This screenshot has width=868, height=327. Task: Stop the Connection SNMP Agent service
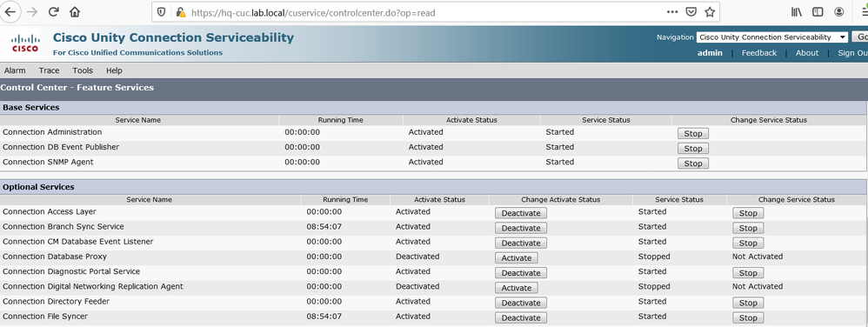point(693,163)
